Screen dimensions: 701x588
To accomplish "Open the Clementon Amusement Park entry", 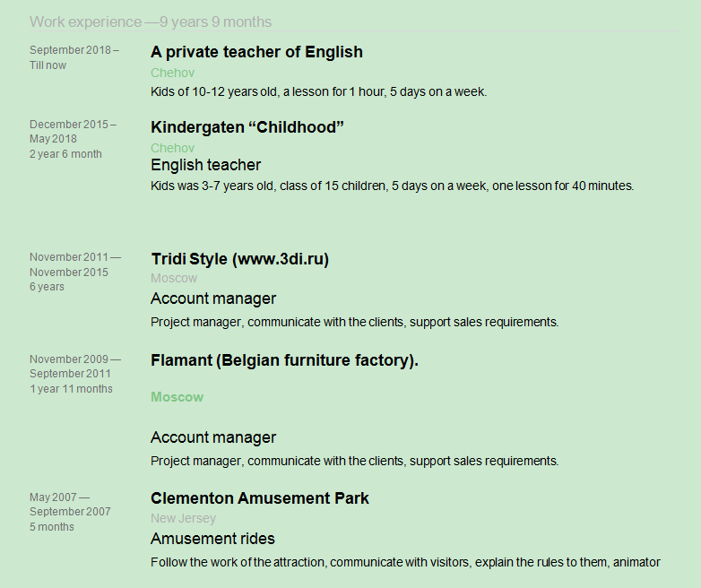I will [260, 498].
